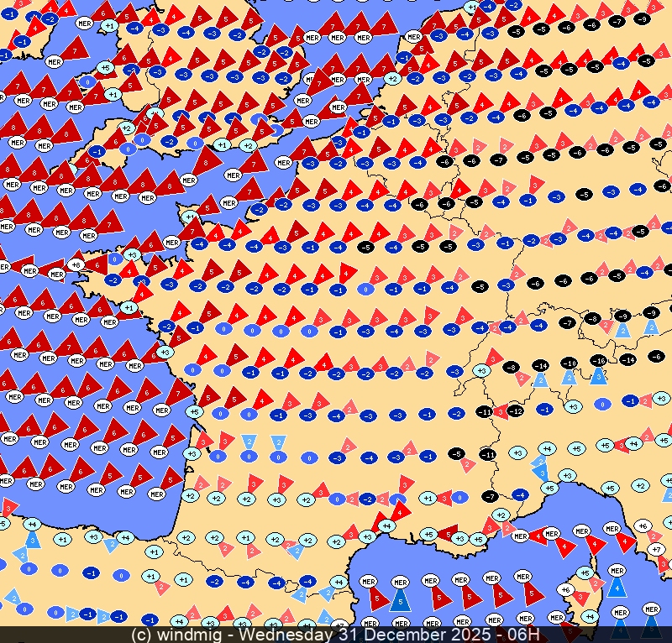The height and width of the screenshot is (643, 672).
Task: Select the black -10 temperature marker
Action: coord(569,363)
